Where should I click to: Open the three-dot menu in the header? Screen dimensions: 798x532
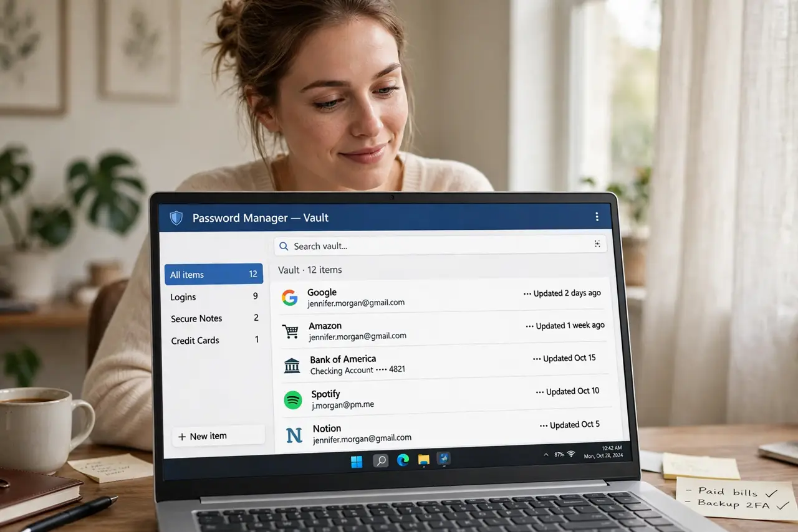point(597,217)
